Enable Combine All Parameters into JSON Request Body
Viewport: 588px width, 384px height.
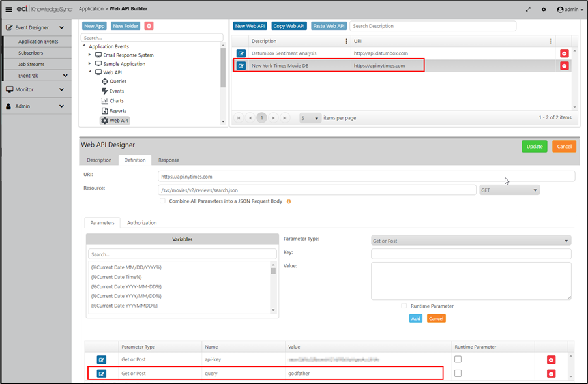pos(162,201)
